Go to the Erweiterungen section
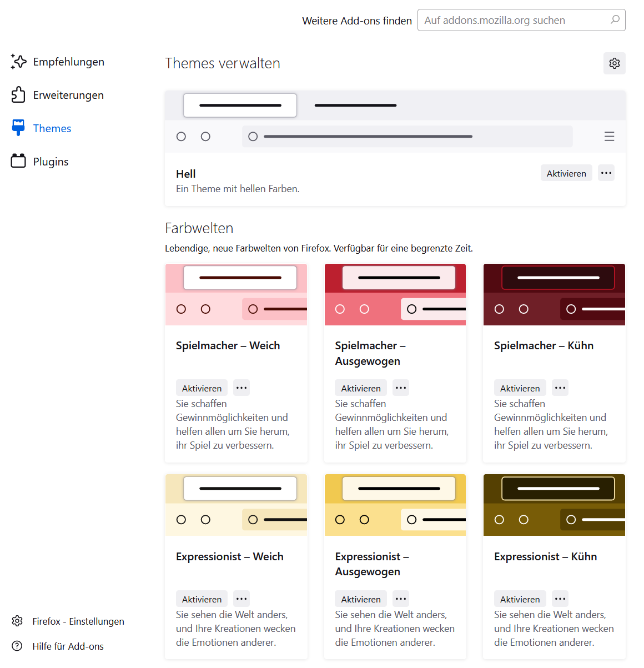The width and height of the screenshot is (644, 668). (x=68, y=95)
